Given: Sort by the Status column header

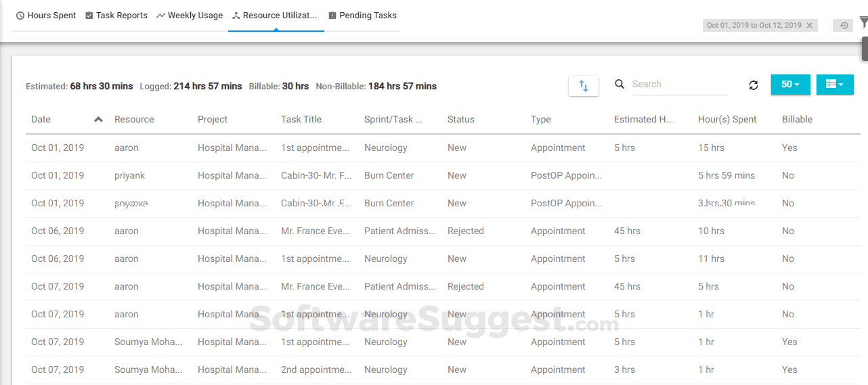Looking at the screenshot, I should [x=461, y=119].
